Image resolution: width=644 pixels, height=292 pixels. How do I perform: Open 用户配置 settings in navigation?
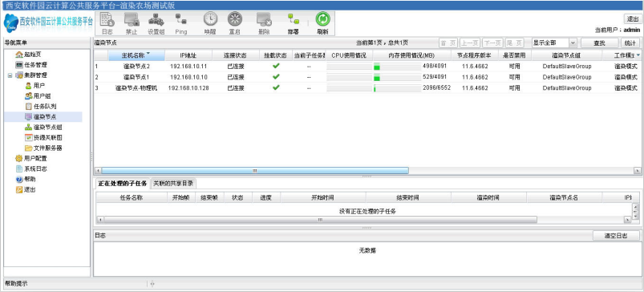point(31,159)
